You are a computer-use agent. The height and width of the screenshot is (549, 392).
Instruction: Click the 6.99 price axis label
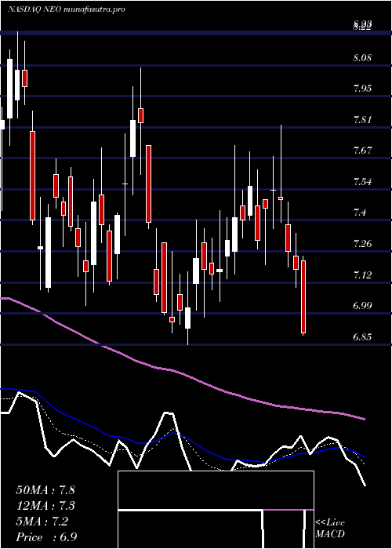tap(362, 306)
